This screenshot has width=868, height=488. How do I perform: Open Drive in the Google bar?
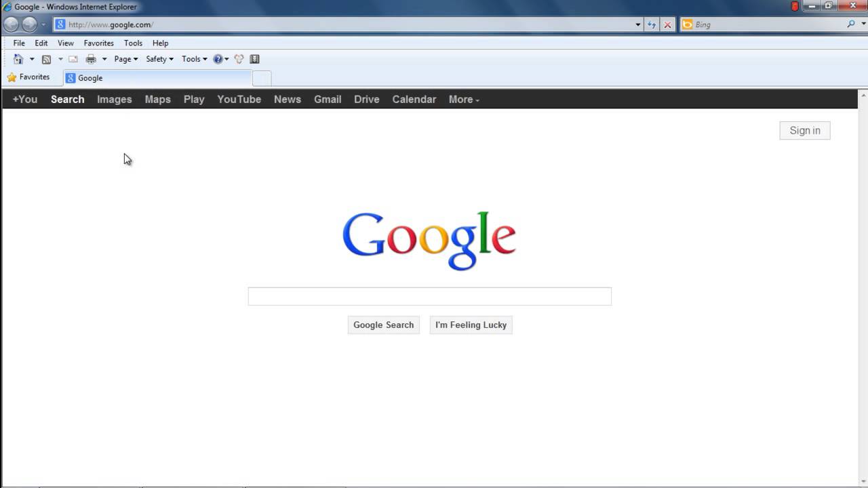[367, 99]
